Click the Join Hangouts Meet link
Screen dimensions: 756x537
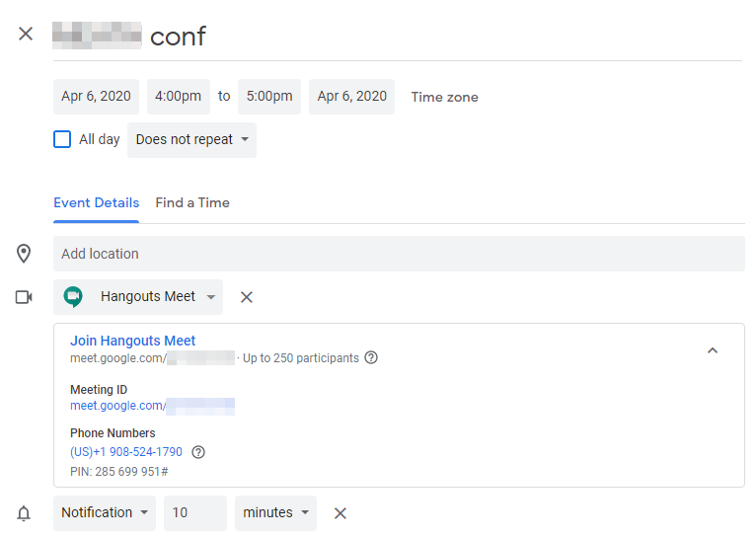pos(132,341)
